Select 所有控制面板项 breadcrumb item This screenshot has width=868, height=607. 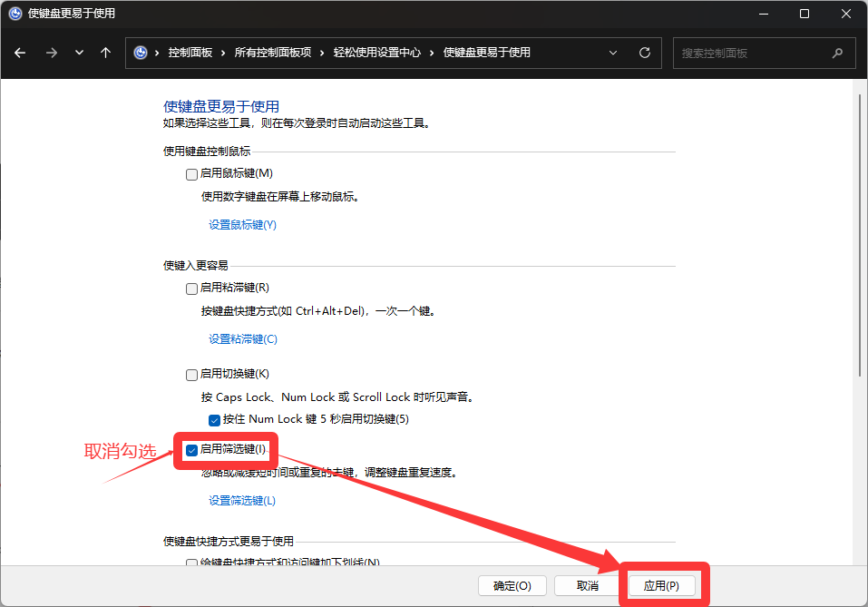(273, 53)
